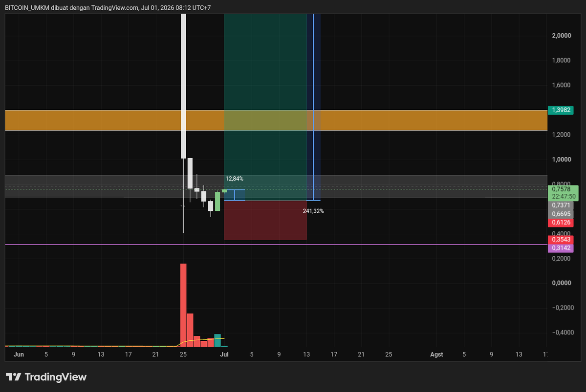
Task: Click the red 0,3543 stop price tag
Action: coord(561,239)
